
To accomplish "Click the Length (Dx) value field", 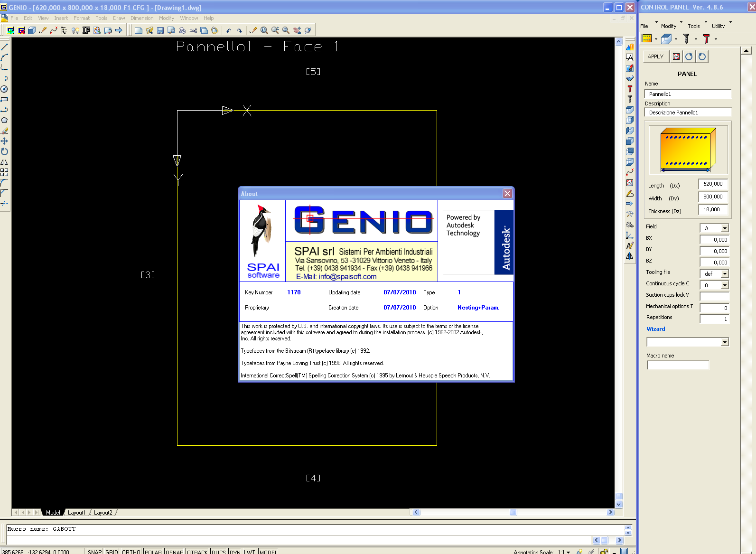I will tap(713, 184).
